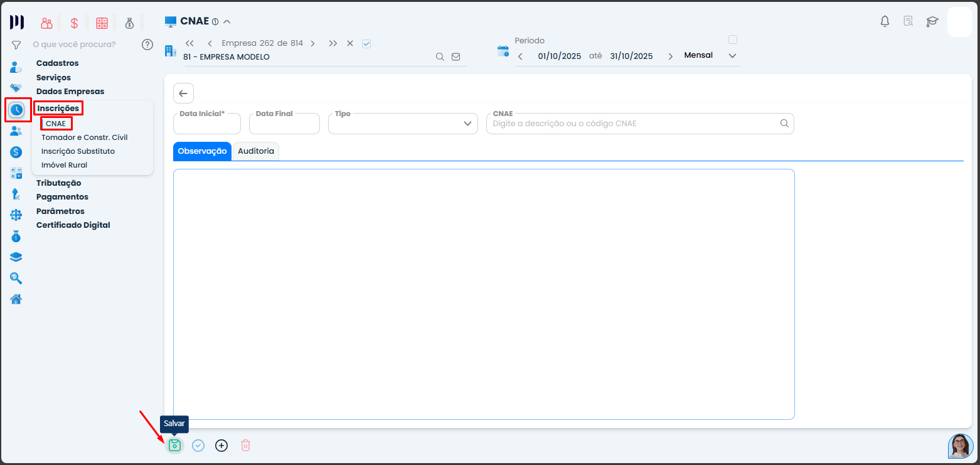This screenshot has height=465, width=980.
Task: Expand the Tributação menu section
Action: click(x=58, y=183)
